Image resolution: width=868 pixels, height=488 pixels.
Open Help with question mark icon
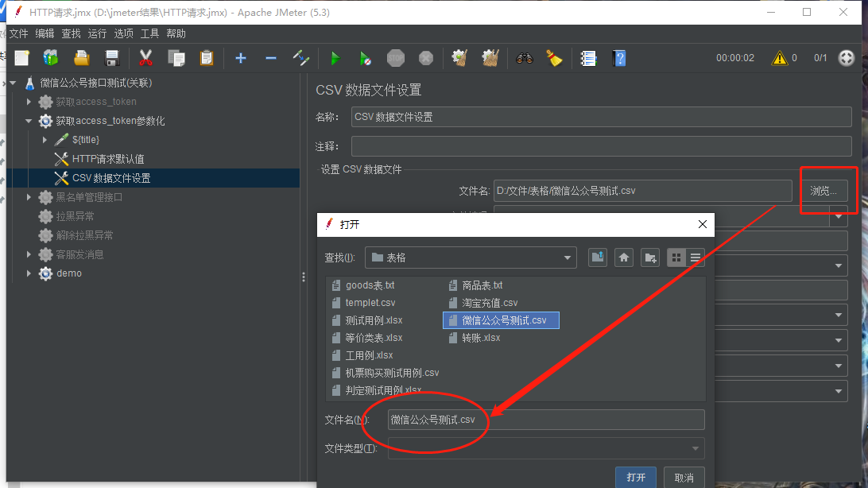tap(619, 58)
